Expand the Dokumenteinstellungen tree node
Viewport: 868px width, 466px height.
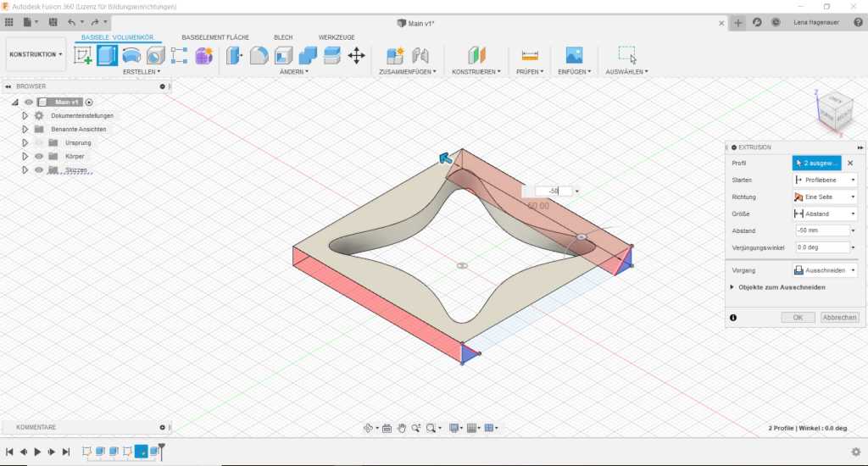[x=25, y=116]
